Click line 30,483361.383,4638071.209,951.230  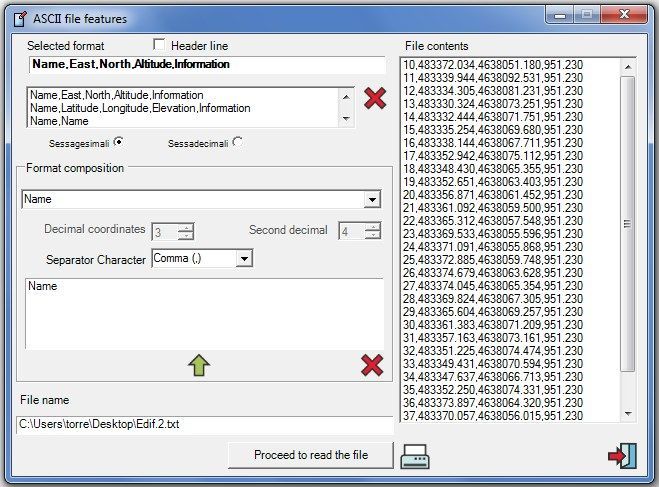coord(493,325)
